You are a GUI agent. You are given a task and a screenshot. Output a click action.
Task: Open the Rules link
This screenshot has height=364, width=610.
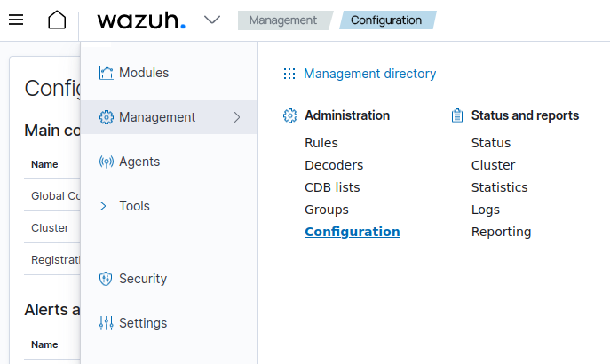(x=321, y=143)
